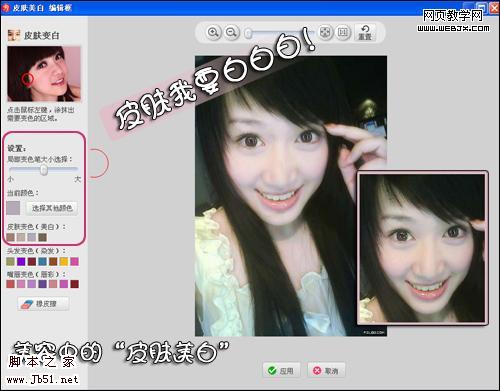500x391 pixels.
Task: Click the actual-size 1:1 icon
Action: 343,32
